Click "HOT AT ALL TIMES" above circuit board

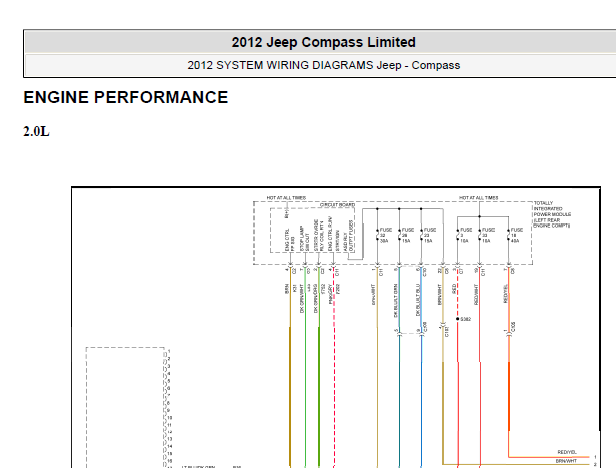point(286,198)
